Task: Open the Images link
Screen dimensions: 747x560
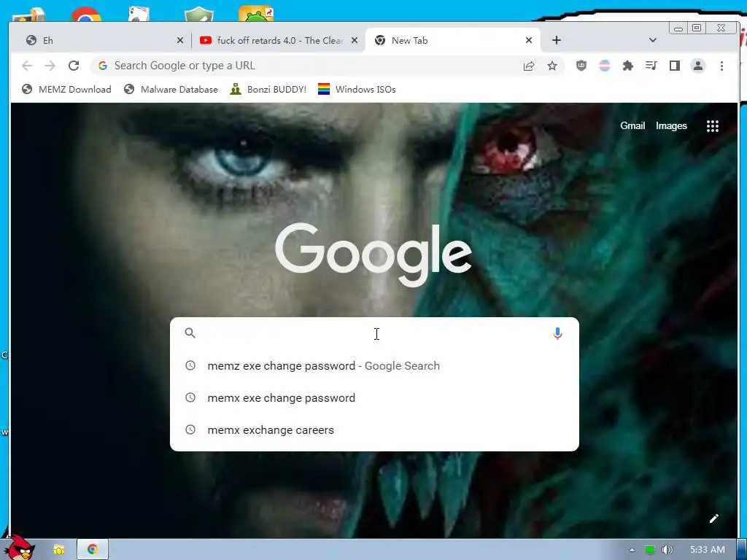Action: pyautogui.click(x=671, y=125)
